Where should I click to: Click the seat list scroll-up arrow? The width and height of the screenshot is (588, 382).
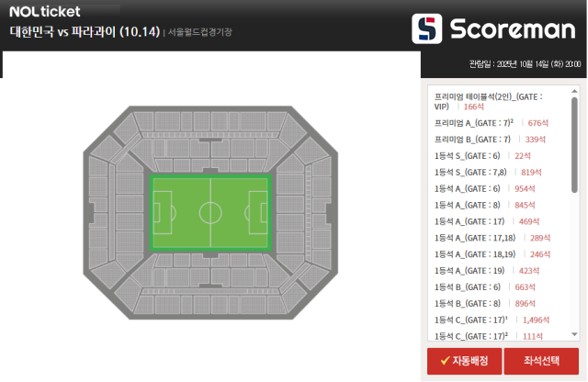click(574, 92)
